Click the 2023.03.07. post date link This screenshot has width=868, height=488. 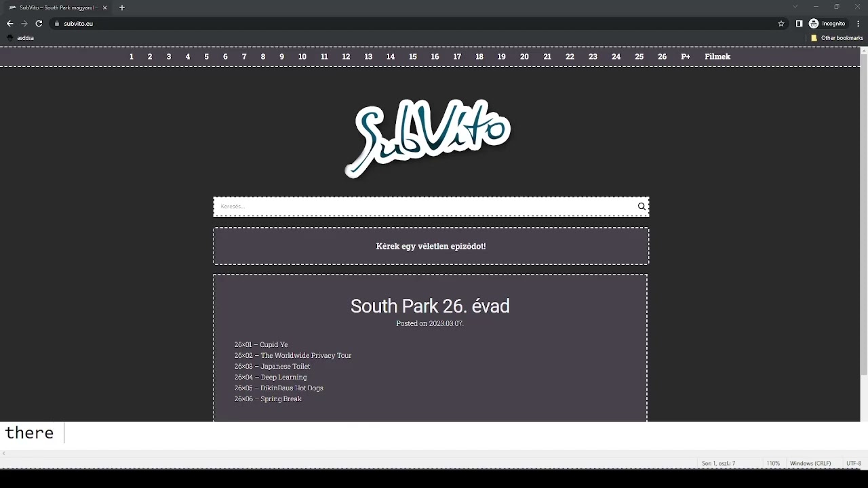tap(446, 323)
